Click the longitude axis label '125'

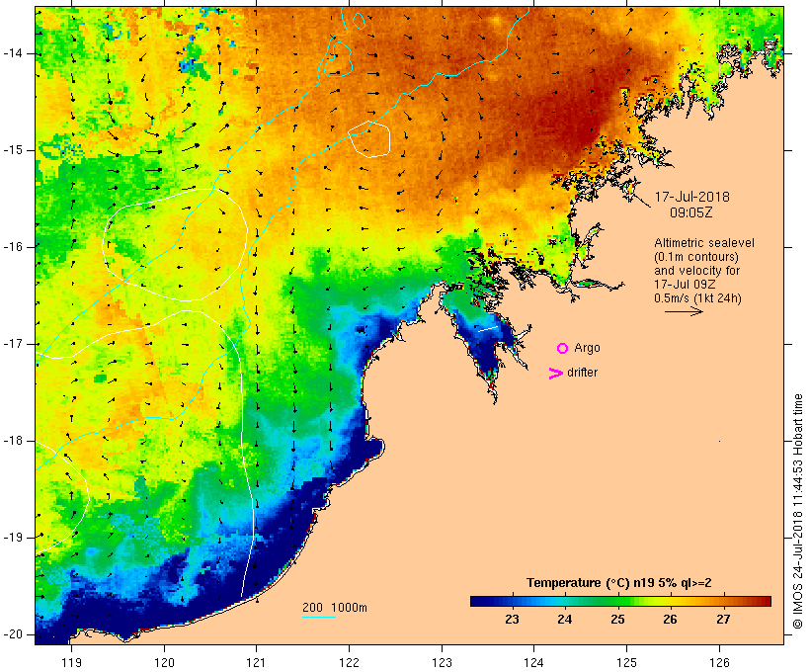click(626, 662)
